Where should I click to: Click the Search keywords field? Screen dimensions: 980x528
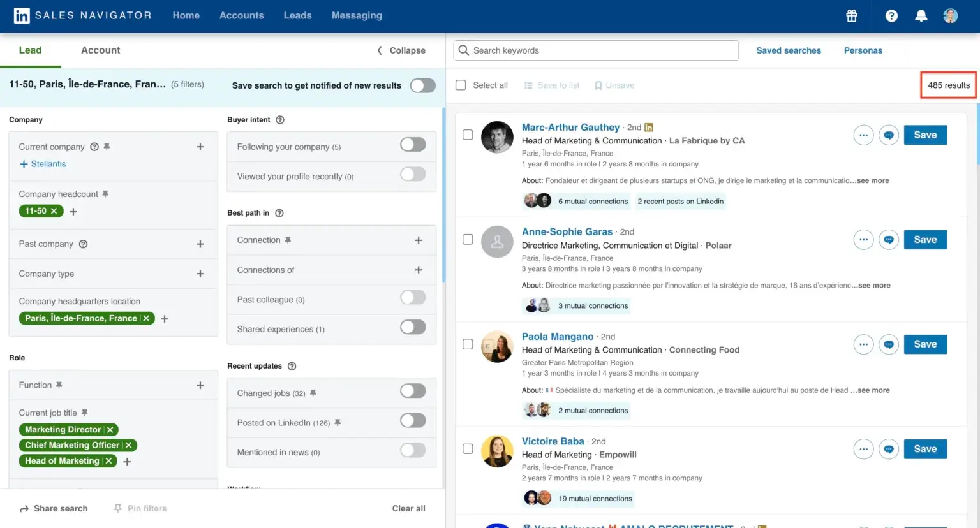coord(596,50)
